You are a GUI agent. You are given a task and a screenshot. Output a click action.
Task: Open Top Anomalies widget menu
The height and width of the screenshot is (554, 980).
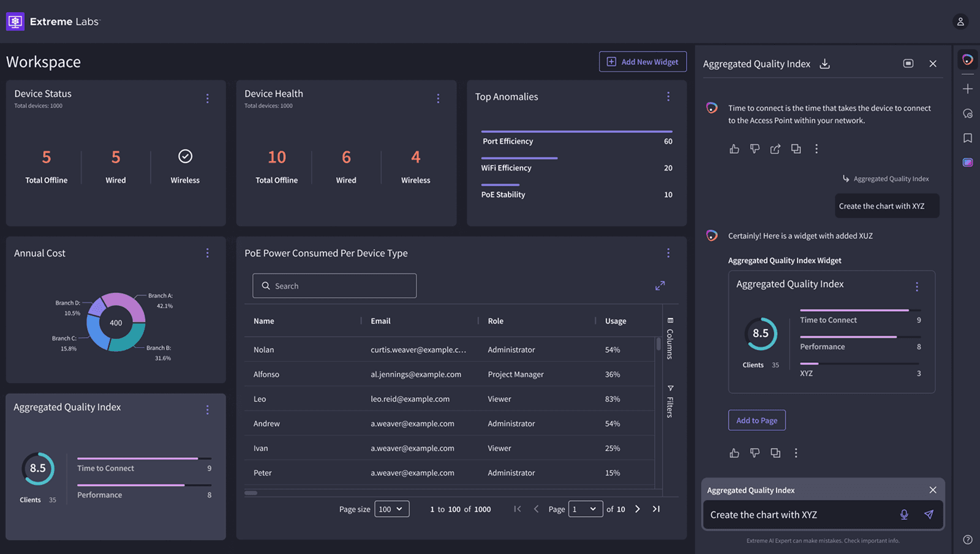tap(668, 96)
